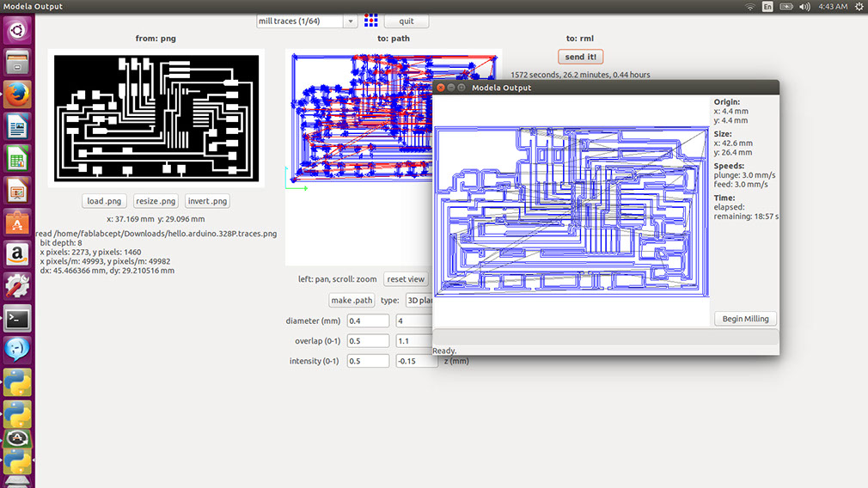Click the 'to: rml' heading
The width and height of the screenshot is (868, 488).
[x=579, y=38]
